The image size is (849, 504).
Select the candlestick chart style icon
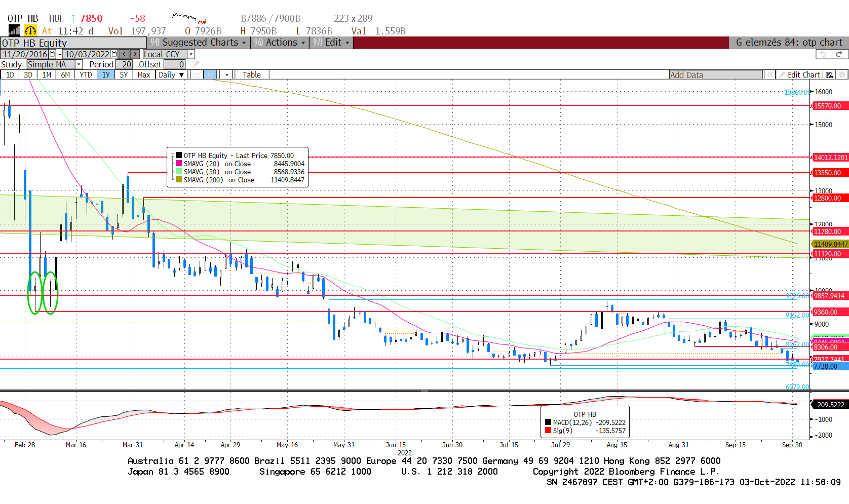(210, 75)
